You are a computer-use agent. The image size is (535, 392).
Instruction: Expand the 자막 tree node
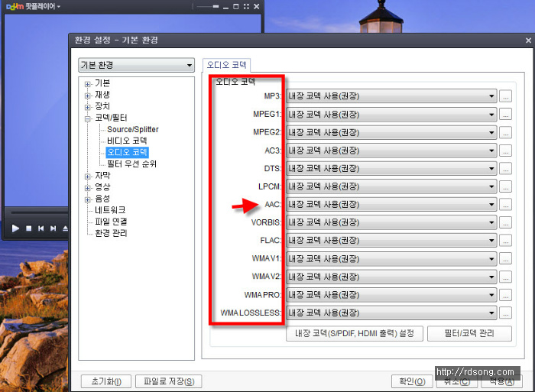point(88,176)
